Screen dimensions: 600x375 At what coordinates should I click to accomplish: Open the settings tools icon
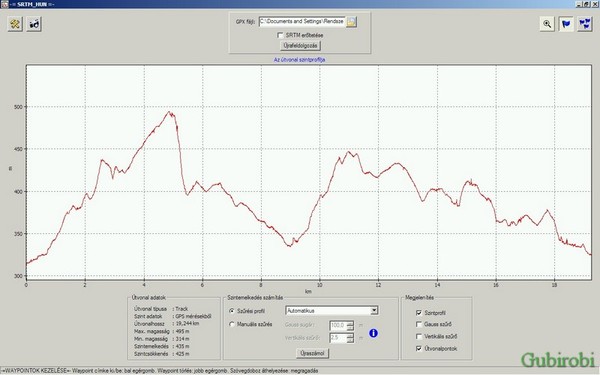[15, 24]
